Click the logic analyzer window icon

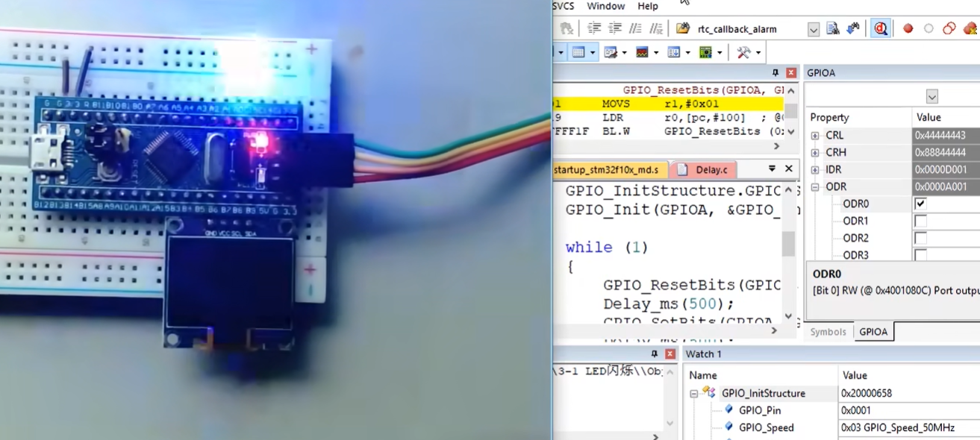coord(642,52)
